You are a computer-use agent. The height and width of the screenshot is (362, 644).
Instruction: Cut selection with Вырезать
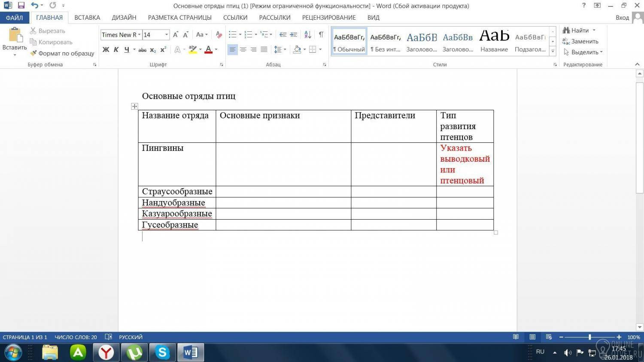[x=47, y=31]
